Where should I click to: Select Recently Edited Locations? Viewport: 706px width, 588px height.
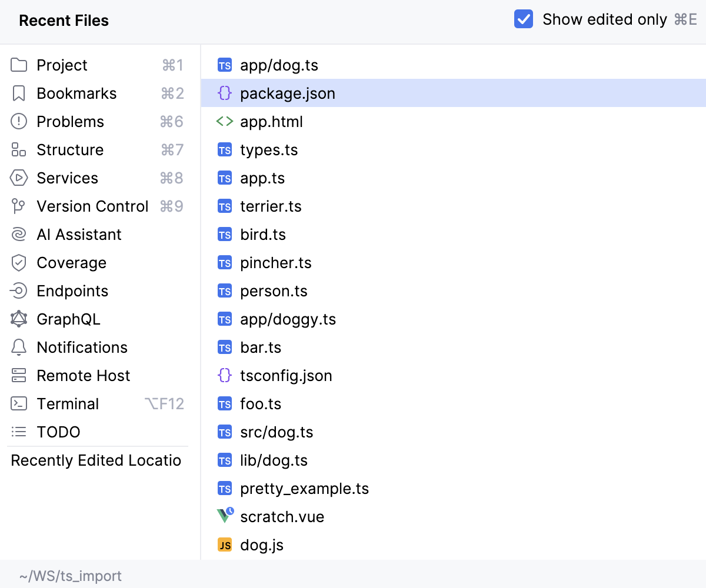tap(96, 460)
